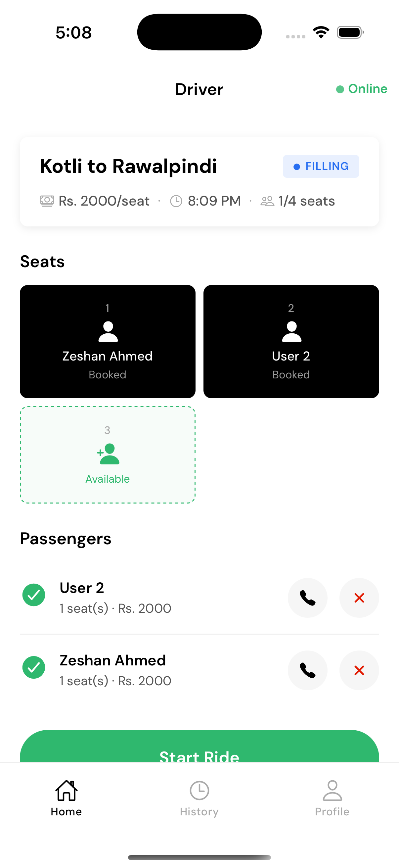Screen dimensions: 399x868
Task: Remove Zeshan Ahmed from passengers
Action: 359,670
